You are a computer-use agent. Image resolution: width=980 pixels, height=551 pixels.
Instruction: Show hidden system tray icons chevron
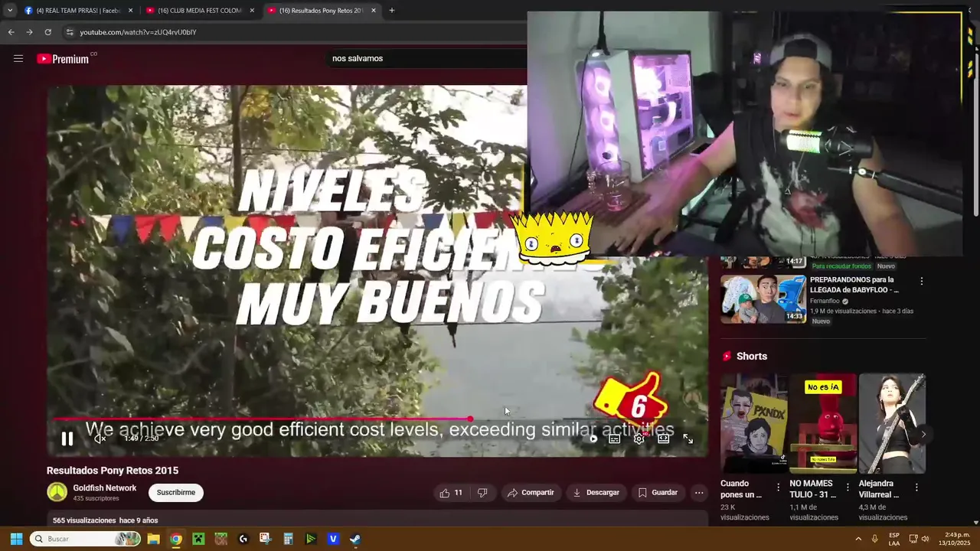pyautogui.click(x=858, y=539)
